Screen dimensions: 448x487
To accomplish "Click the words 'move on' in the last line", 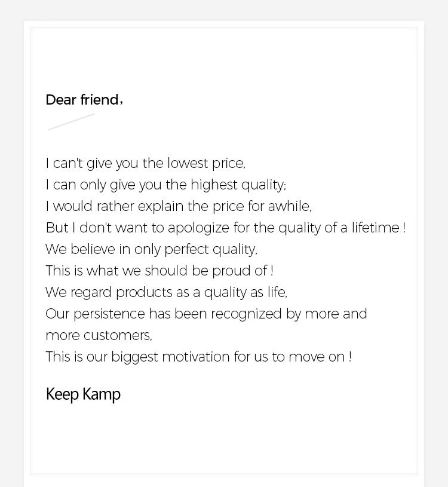I will point(317,357).
